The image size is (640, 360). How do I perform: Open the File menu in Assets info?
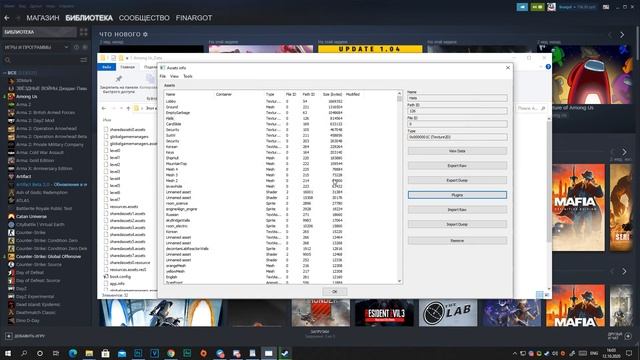click(162, 76)
